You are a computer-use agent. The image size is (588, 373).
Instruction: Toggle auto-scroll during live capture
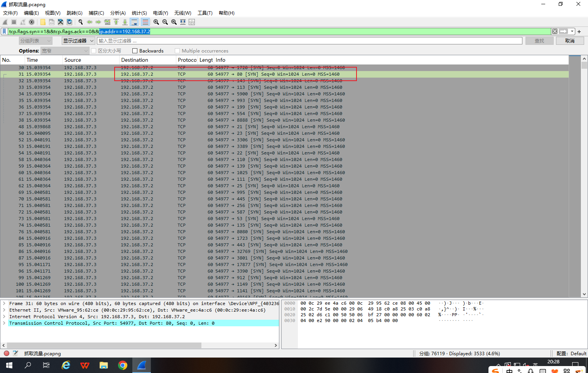click(134, 22)
